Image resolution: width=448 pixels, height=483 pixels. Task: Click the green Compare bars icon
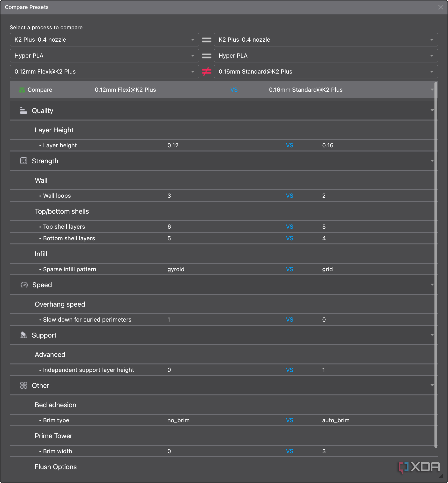tap(22, 90)
